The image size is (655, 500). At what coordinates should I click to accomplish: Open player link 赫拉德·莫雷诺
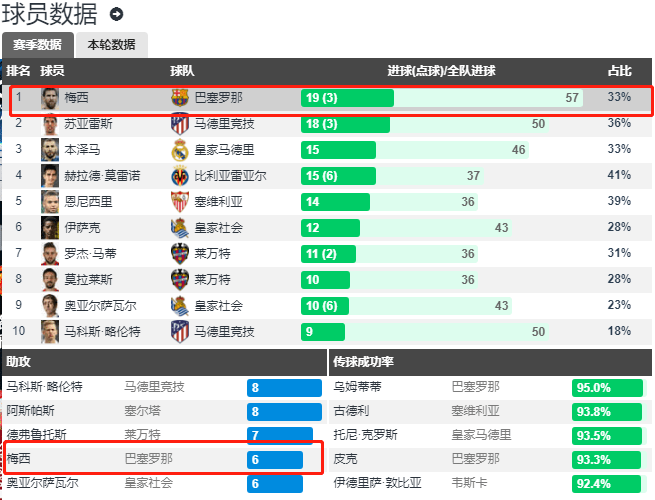[102, 176]
